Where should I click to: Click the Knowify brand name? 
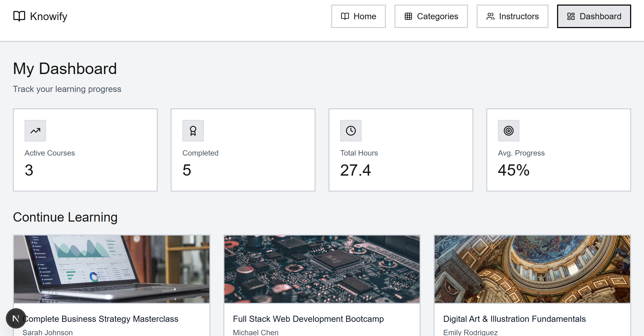(48, 16)
